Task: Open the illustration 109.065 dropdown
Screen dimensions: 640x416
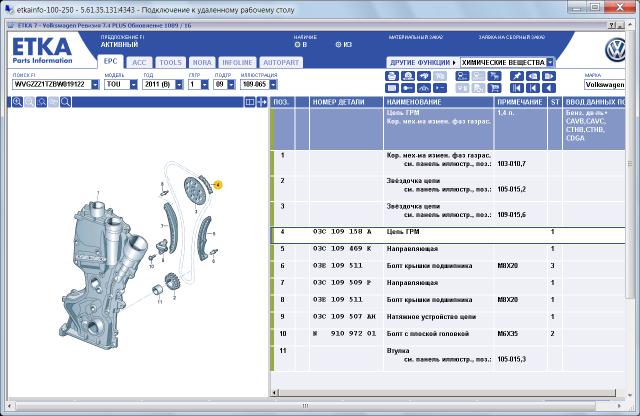Action: coord(273,85)
